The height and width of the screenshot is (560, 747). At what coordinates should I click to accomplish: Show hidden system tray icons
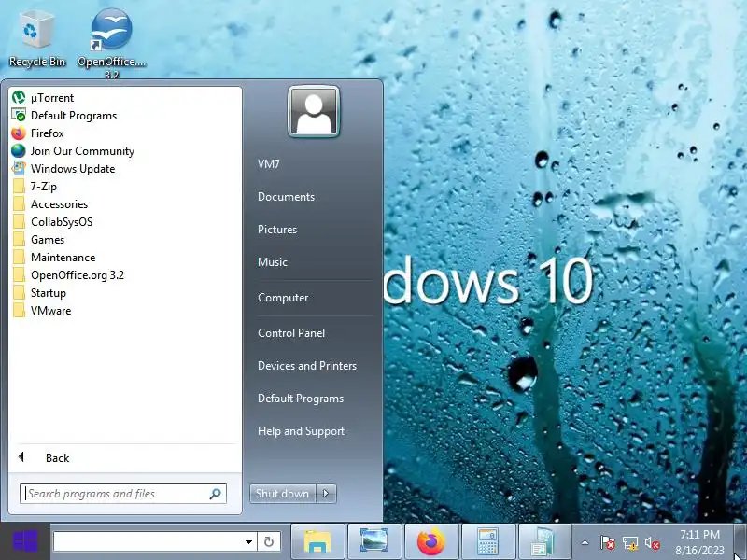coord(585,542)
